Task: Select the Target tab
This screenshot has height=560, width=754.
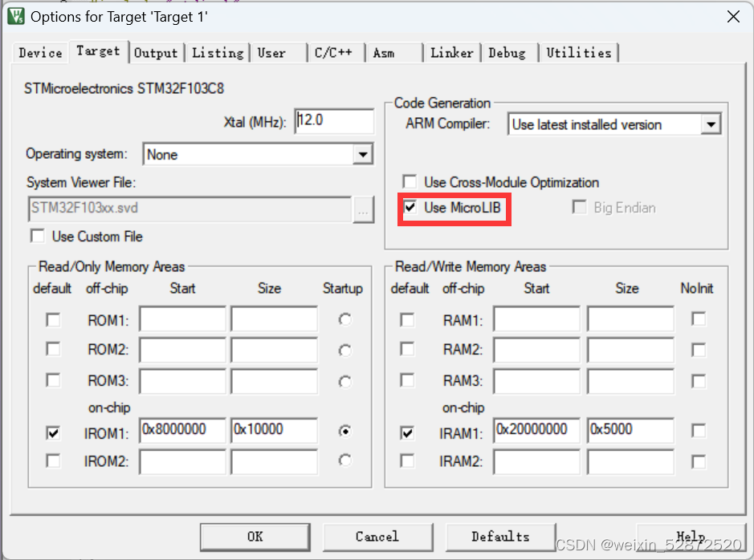Action: click(x=99, y=51)
